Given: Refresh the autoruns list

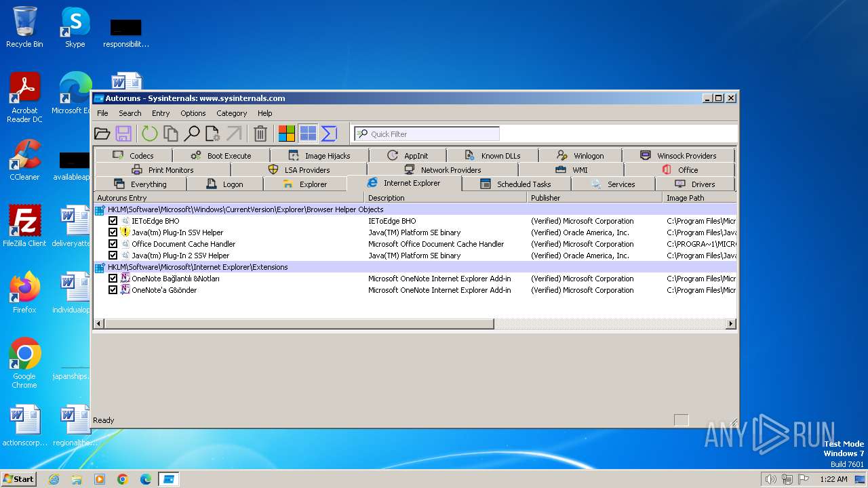Looking at the screenshot, I should tap(149, 134).
